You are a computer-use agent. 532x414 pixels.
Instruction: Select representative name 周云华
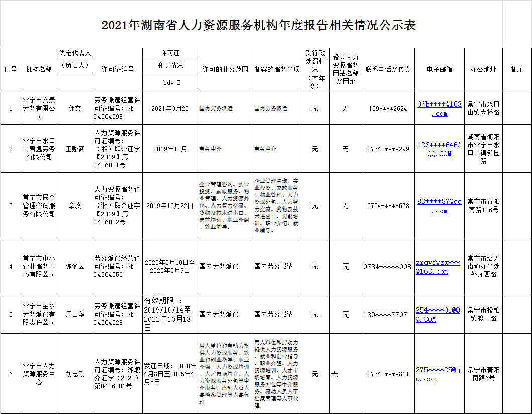75,314
